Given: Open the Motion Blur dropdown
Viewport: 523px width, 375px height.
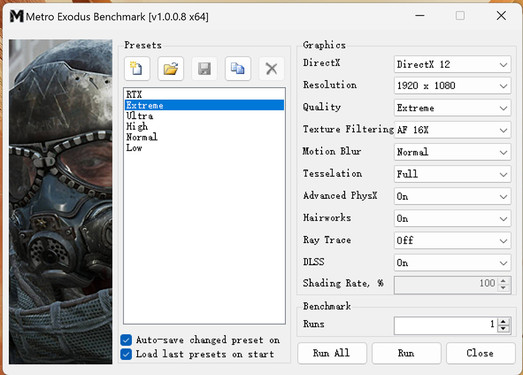Looking at the screenshot, I should pos(452,152).
